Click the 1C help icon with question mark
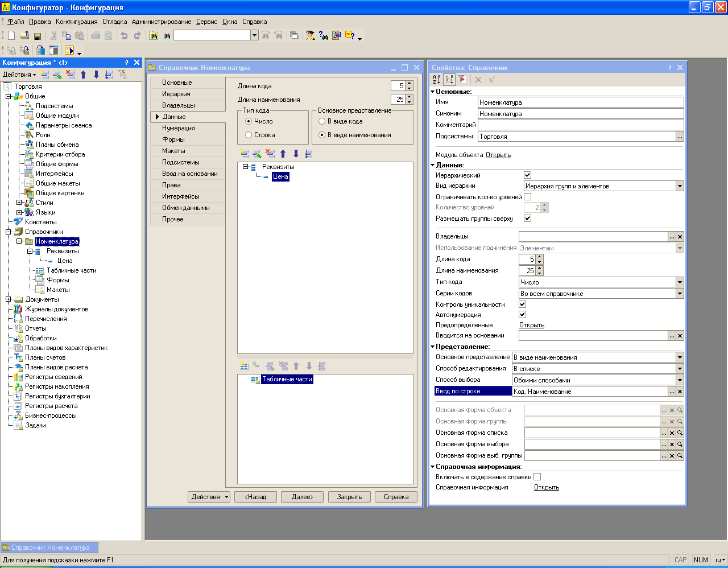The height and width of the screenshot is (568, 728). pyautogui.click(x=350, y=35)
